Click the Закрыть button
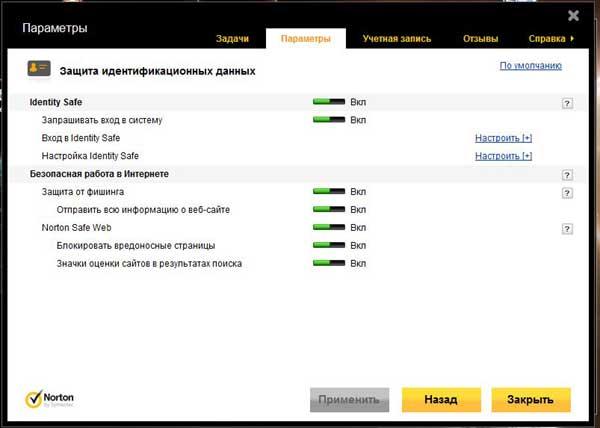 pos(531,400)
